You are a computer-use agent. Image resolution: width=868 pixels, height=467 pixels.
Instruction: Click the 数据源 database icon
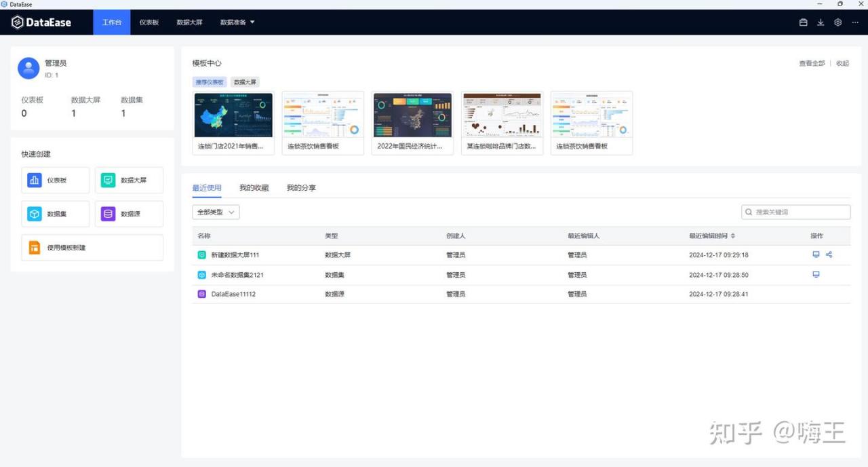pos(108,214)
